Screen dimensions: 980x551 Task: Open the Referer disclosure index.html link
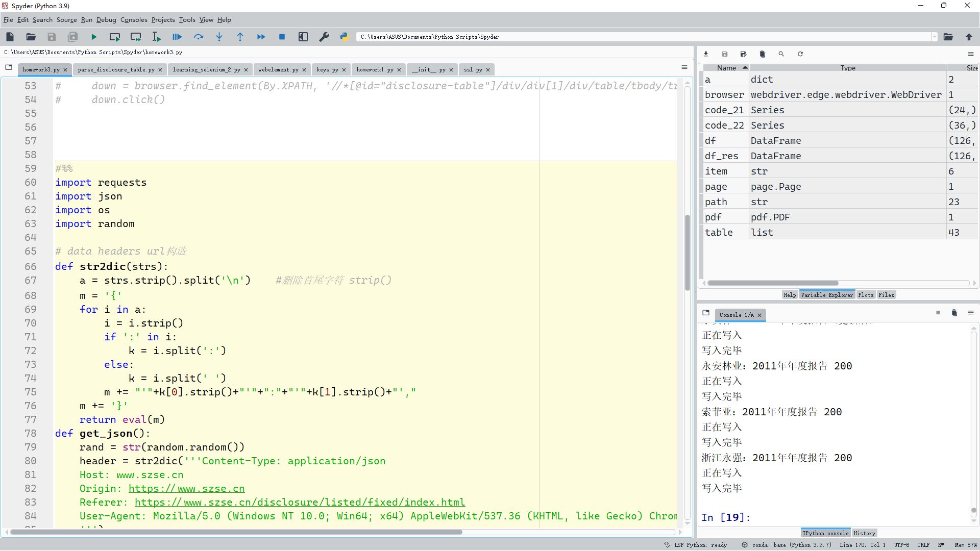tap(300, 502)
